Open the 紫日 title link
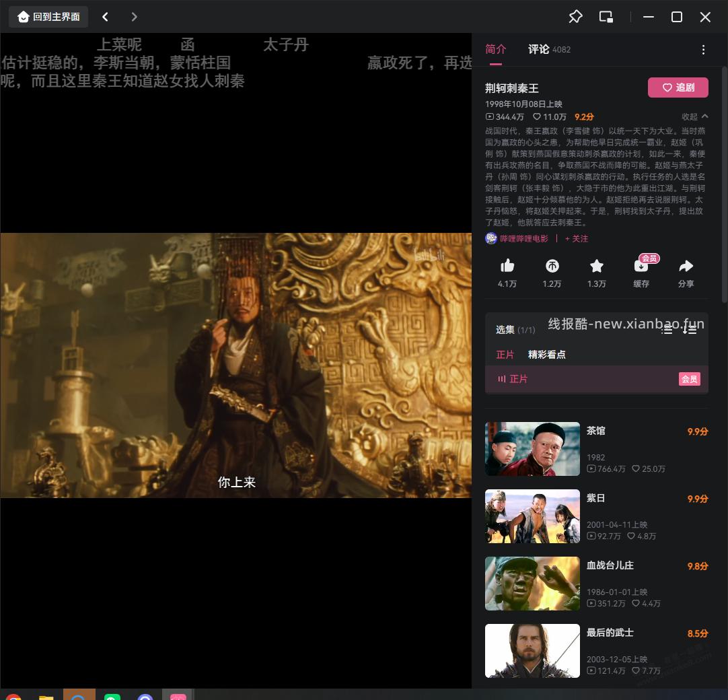This screenshot has width=728, height=700. [x=595, y=498]
